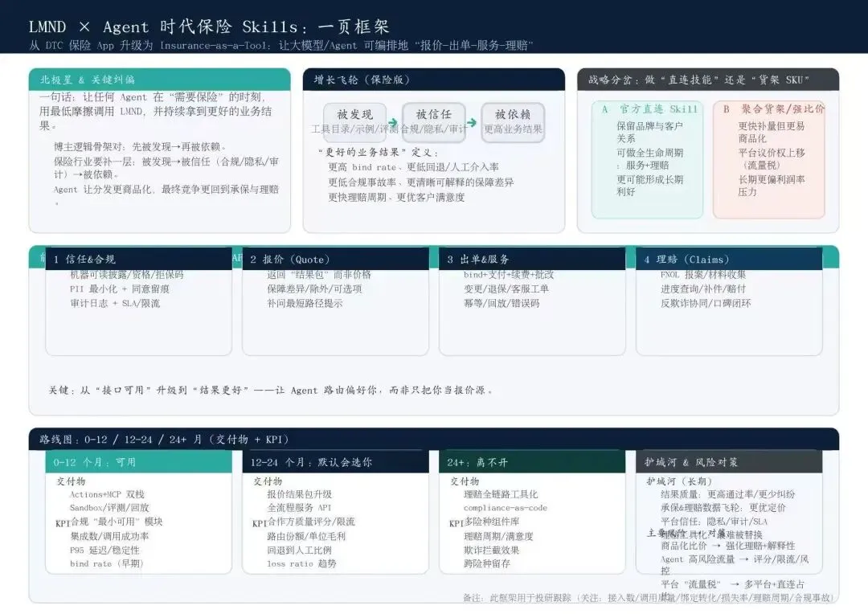This screenshot has height=614, width=868.
Task: Click the text "Sandbox/评测/回放"
Action: click(109, 507)
